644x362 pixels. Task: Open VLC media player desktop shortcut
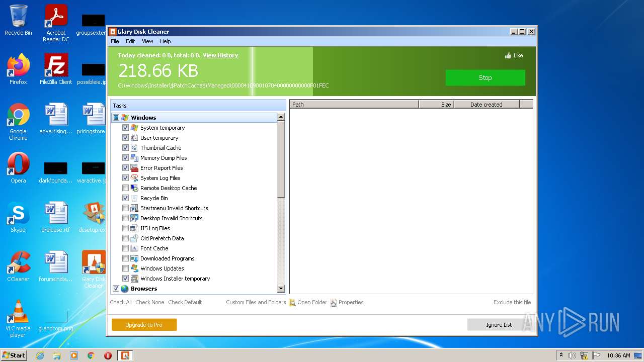18,319
